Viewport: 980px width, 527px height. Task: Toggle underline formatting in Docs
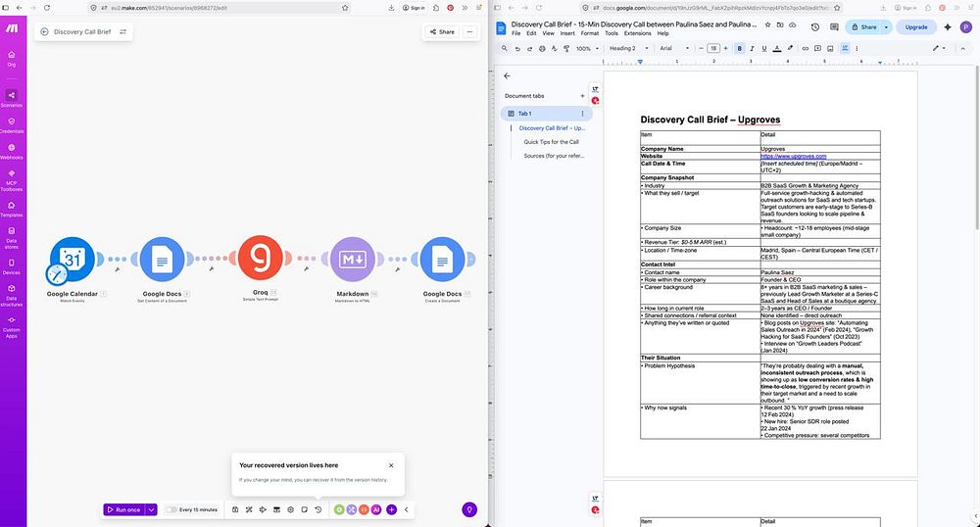[763, 48]
